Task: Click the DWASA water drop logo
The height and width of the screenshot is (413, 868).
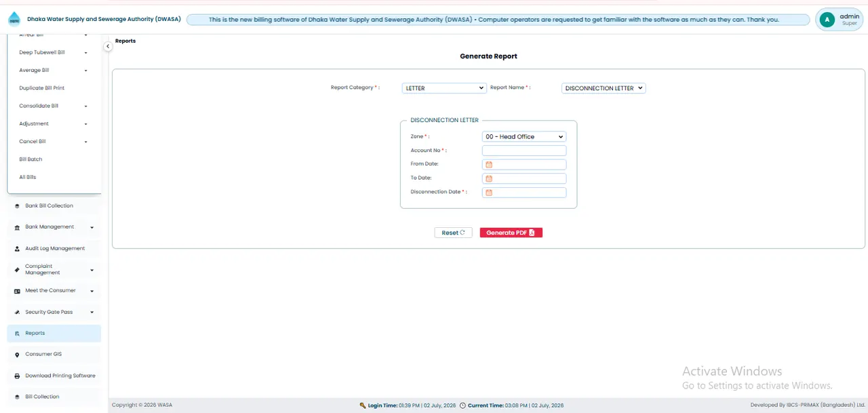Action: tap(14, 19)
